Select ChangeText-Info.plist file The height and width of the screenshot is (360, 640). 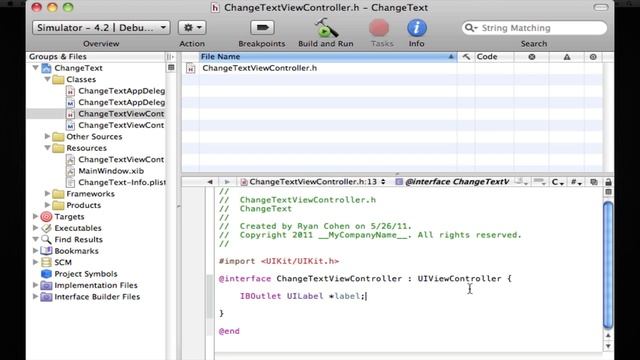122,182
